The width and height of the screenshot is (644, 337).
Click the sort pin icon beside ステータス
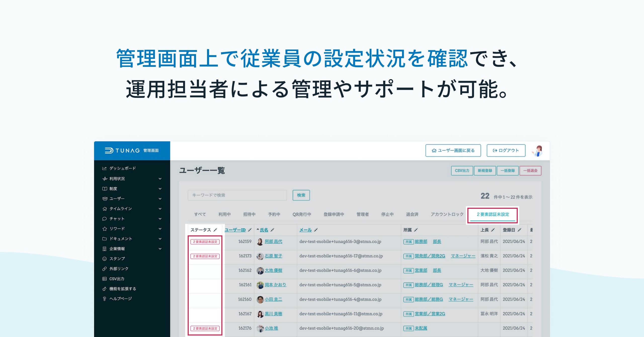point(215,230)
